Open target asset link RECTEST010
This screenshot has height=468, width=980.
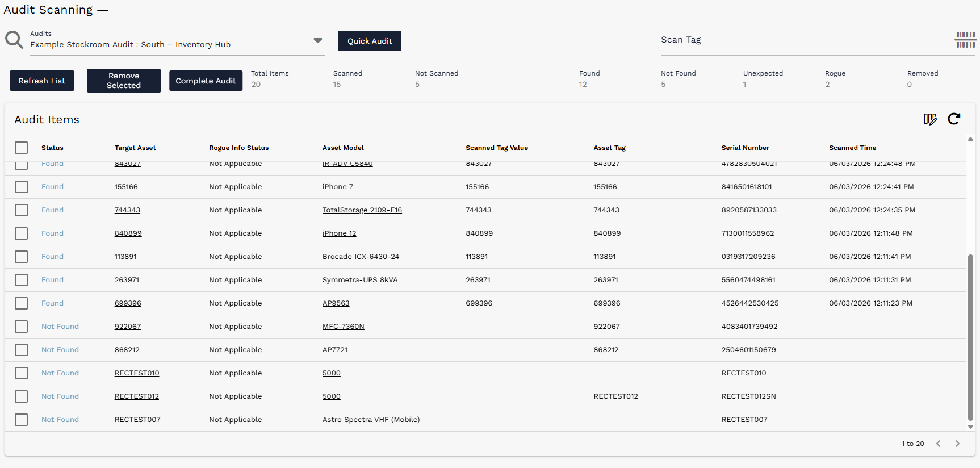(x=137, y=373)
